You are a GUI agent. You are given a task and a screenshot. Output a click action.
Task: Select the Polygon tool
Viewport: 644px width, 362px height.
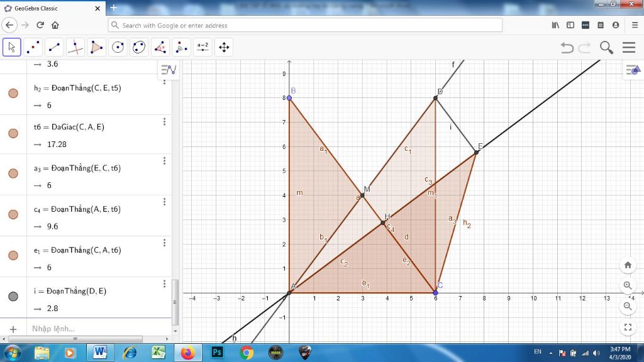click(x=96, y=47)
